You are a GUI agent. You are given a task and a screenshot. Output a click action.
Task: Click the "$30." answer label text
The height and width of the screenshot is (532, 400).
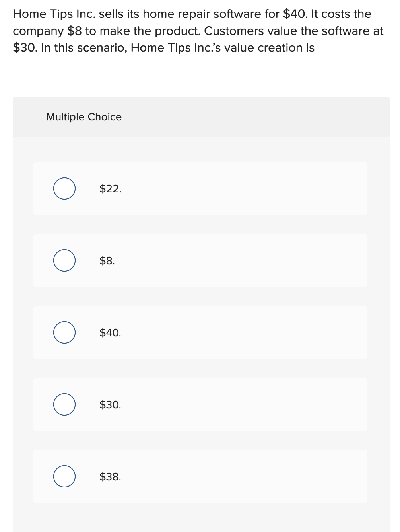tap(110, 405)
